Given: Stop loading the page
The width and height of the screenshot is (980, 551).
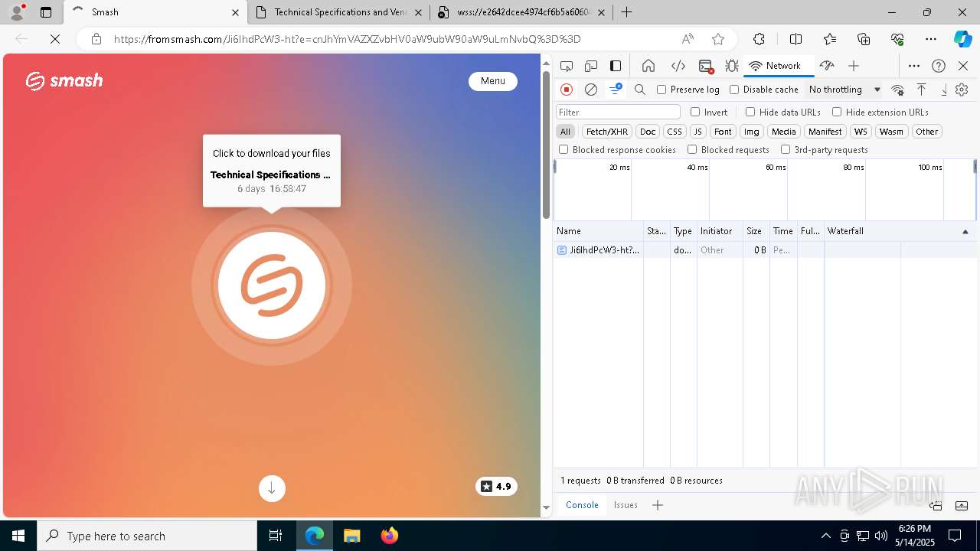Looking at the screenshot, I should pos(55,39).
